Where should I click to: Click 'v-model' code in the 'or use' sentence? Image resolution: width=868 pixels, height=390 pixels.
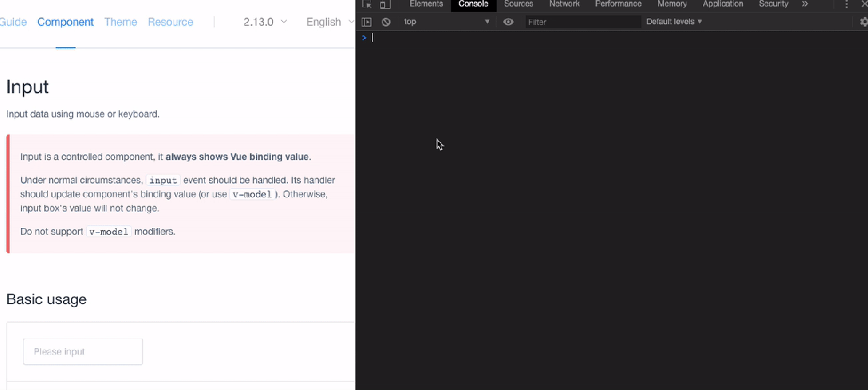coord(252,194)
